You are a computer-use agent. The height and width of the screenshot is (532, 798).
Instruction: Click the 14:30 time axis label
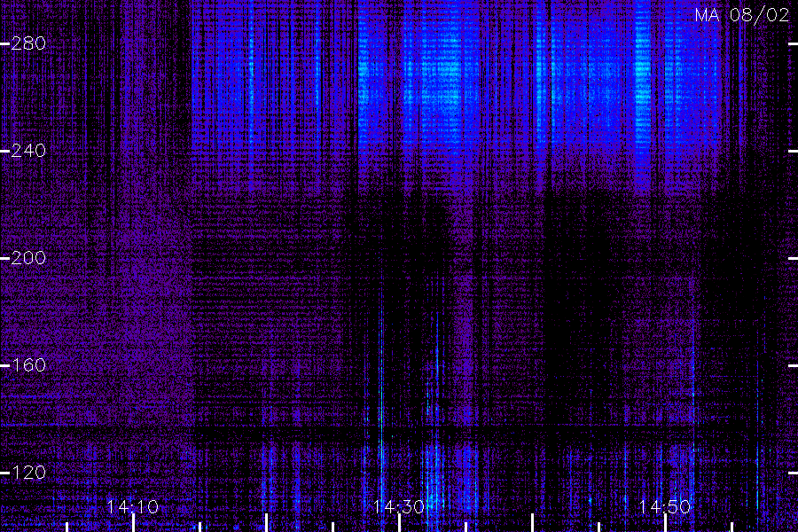click(x=398, y=507)
